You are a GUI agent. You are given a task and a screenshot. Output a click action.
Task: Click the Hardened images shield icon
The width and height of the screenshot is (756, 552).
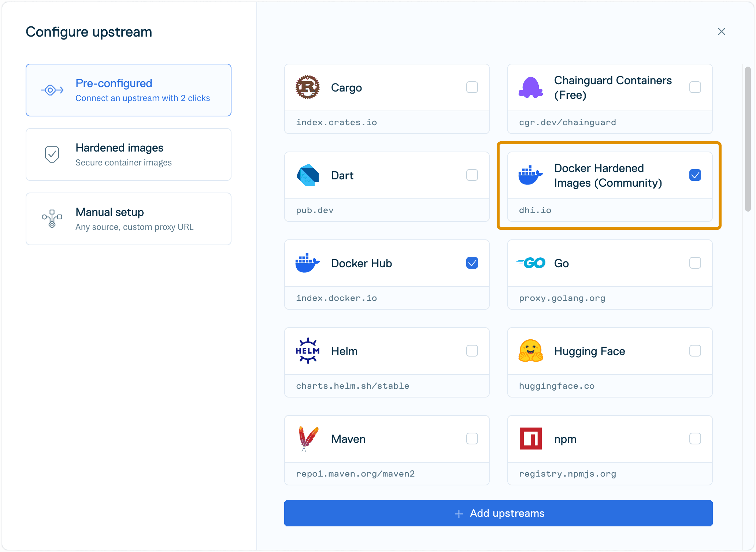52,154
